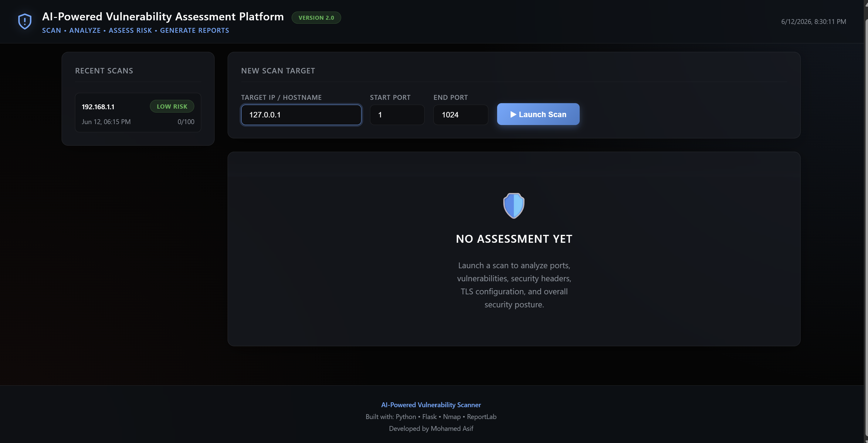The height and width of the screenshot is (443, 868).
Task: Open the 192.168.1.1 recent scan card
Action: [138, 113]
